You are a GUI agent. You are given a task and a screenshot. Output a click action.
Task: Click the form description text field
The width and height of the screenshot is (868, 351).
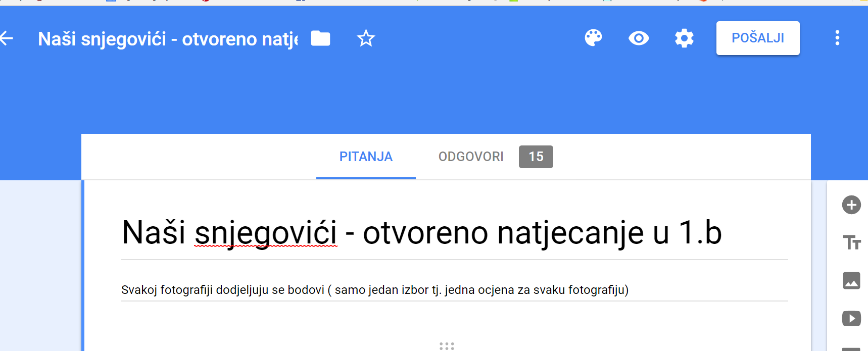point(375,290)
